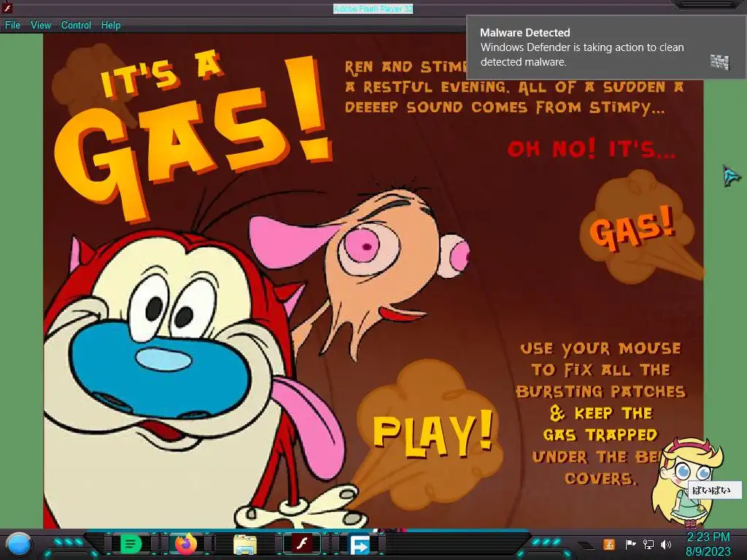Click the network tray icon

(x=648, y=544)
